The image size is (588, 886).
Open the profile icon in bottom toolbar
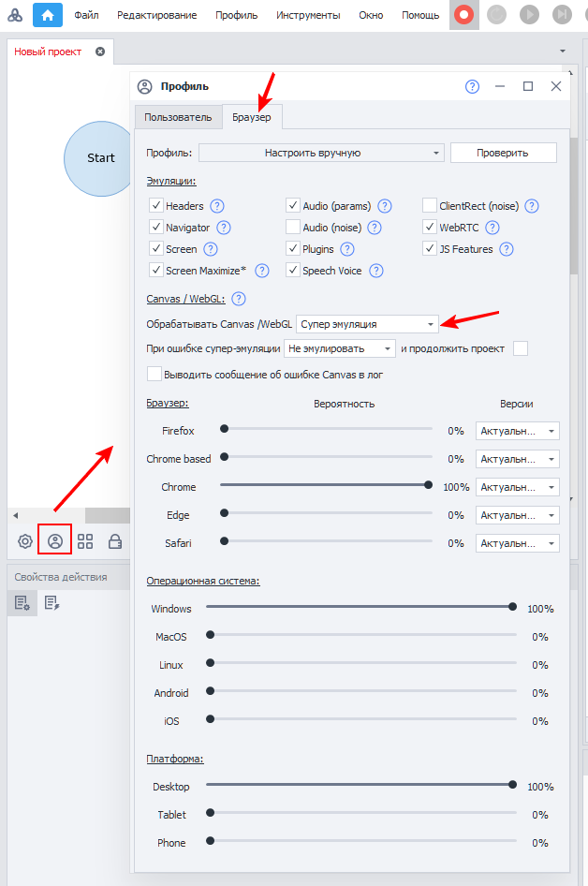coord(55,540)
